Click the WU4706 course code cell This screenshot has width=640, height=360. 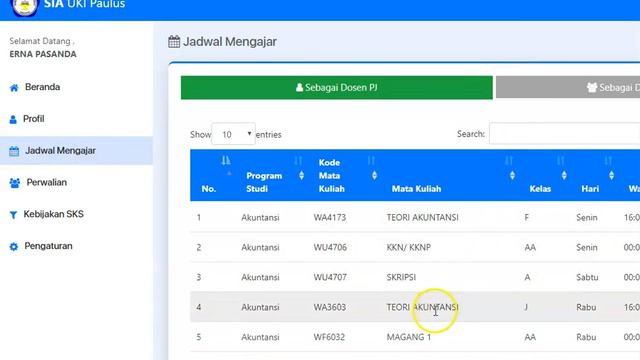(x=330, y=247)
